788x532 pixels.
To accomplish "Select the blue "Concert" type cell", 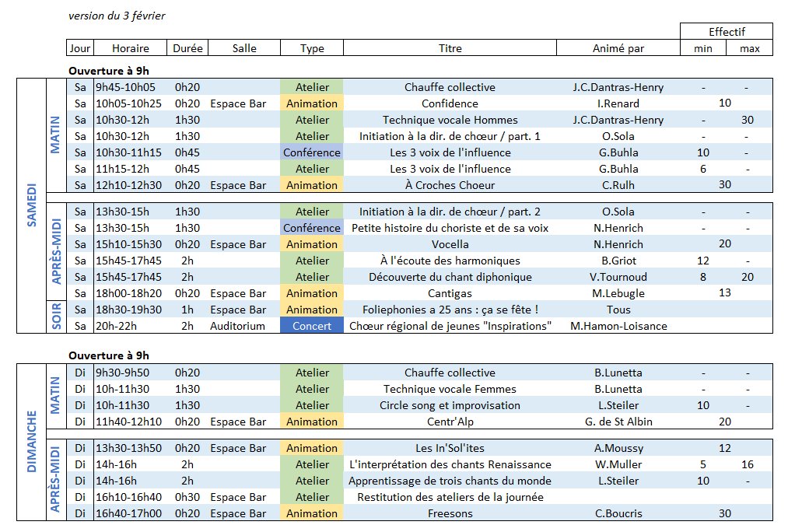I will 312,326.
